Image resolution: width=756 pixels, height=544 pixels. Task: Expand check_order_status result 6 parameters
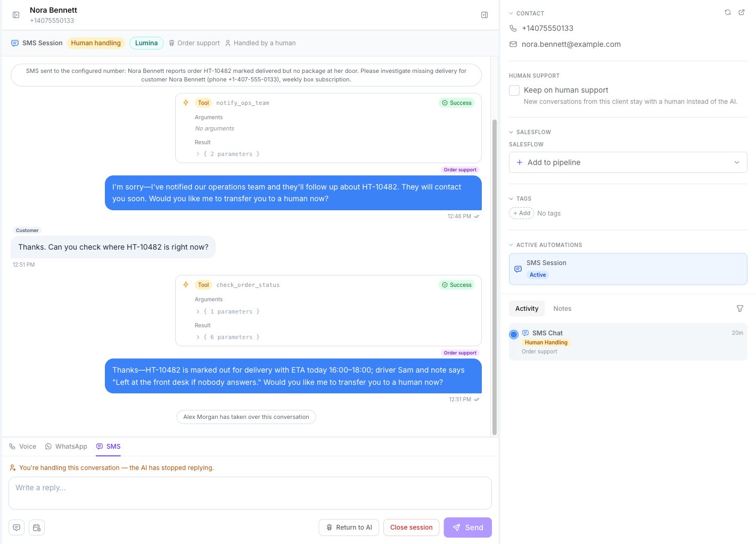pyautogui.click(x=227, y=337)
